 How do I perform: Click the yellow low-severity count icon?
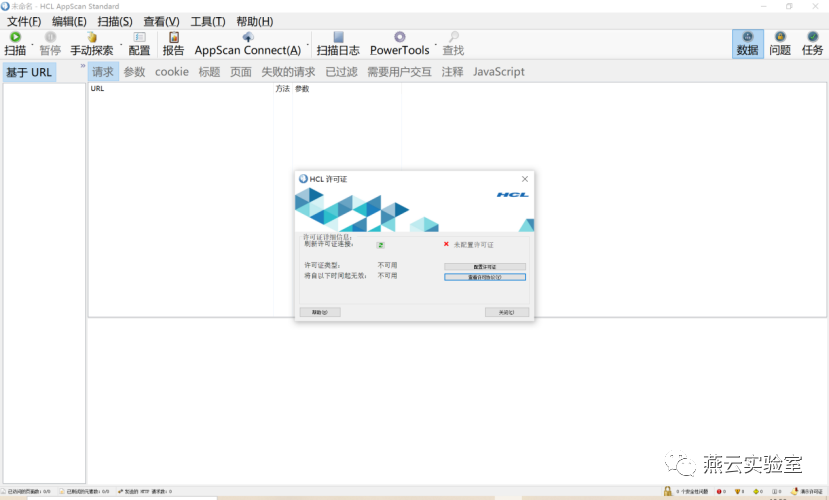pos(756,492)
